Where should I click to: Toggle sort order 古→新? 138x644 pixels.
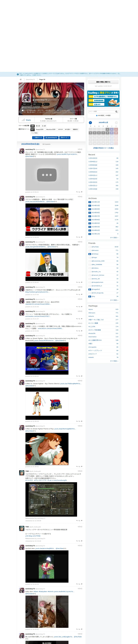pos(44,126)
